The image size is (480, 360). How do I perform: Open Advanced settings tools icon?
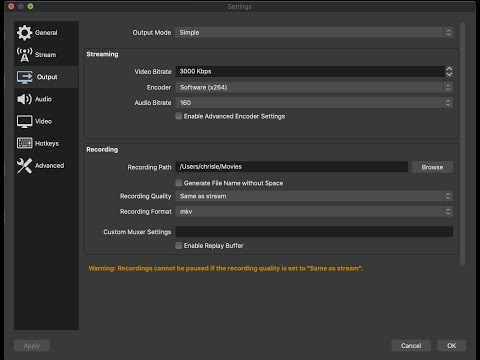24,166
